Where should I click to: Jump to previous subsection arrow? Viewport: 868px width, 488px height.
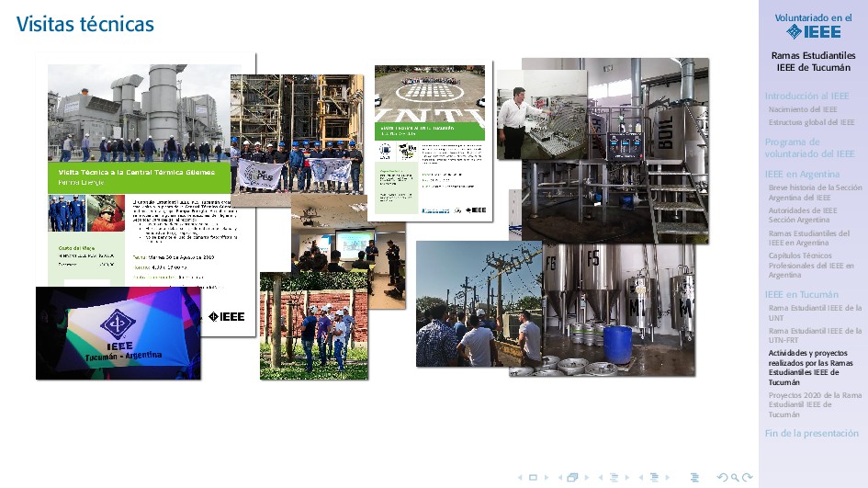[x=600, y=477]
